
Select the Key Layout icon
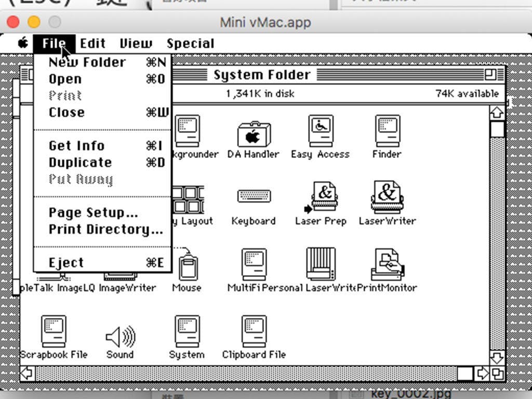pyautogui.click(x=188, y=199)
